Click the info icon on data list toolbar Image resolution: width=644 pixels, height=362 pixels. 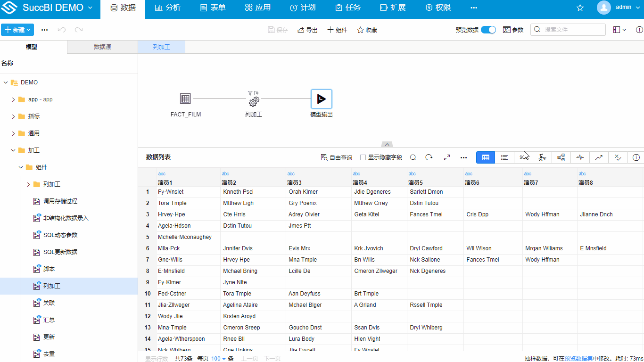[x=636, y=157]
